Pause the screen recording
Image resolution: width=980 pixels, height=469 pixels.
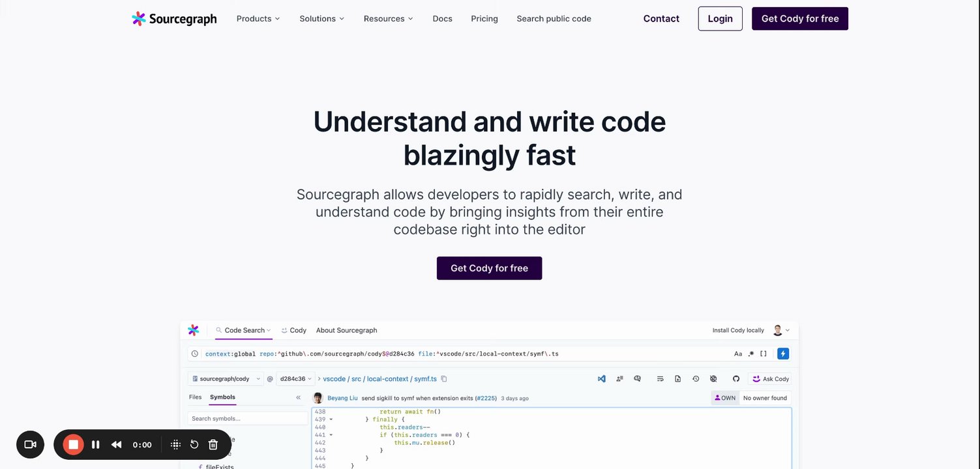pos(96,444)
